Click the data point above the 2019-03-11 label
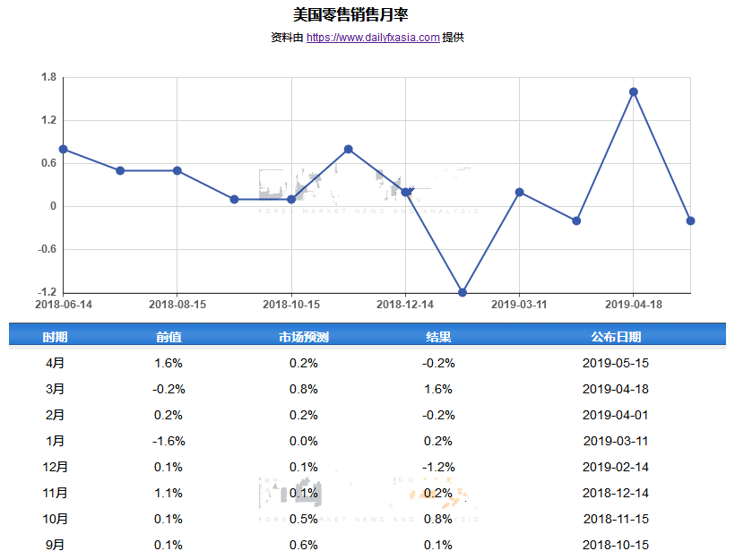Screen dimensions: 735x560 pyautogui.click(x=520, y=192)
